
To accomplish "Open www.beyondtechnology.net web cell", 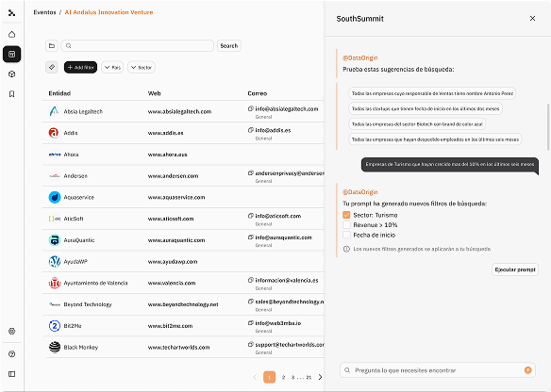I will coord(183,304).
